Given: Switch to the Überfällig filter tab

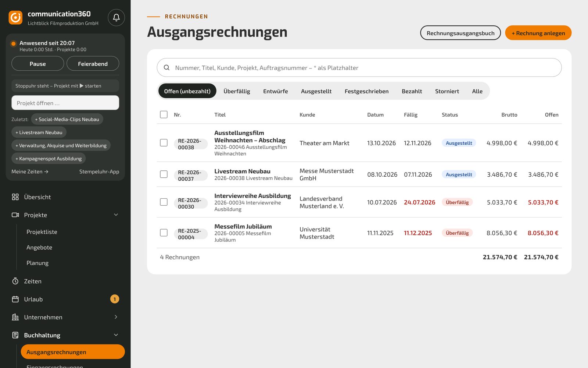Looking at the screenshot, I should tap(237, 91).
